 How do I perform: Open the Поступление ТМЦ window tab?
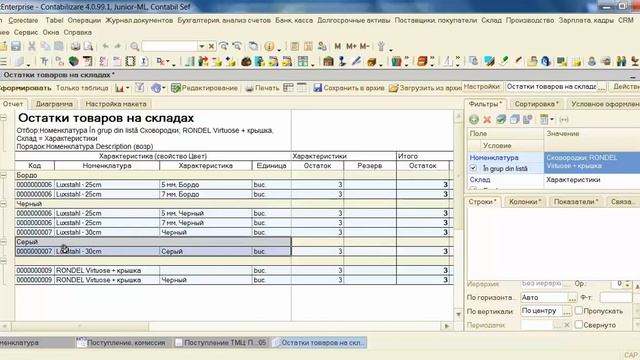click(220, 342)
